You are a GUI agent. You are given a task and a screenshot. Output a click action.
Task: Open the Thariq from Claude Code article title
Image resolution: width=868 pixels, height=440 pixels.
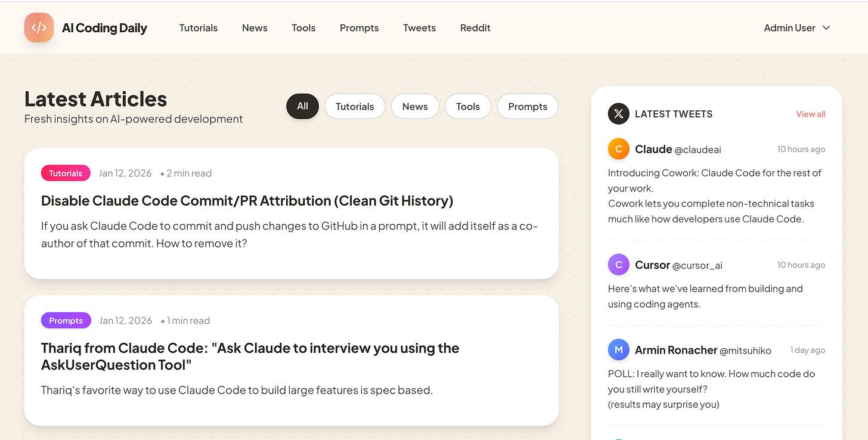[x=250, y=357]
